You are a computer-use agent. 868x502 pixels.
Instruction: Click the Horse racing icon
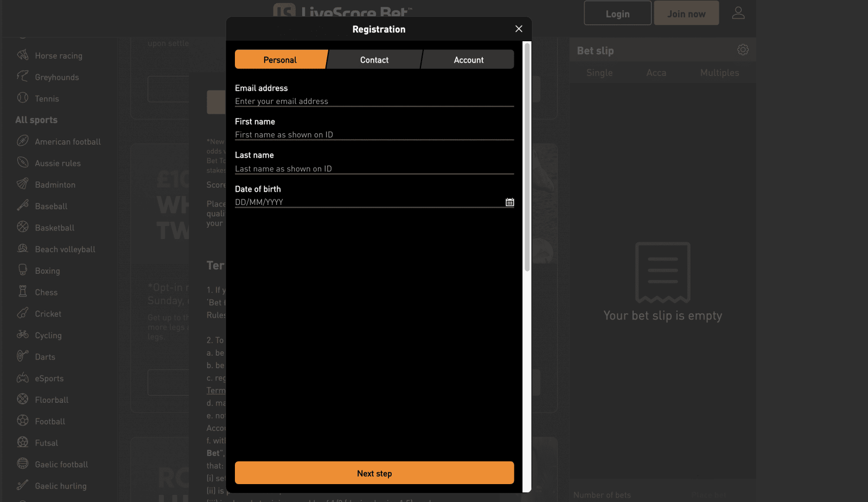tap(23, 55)
